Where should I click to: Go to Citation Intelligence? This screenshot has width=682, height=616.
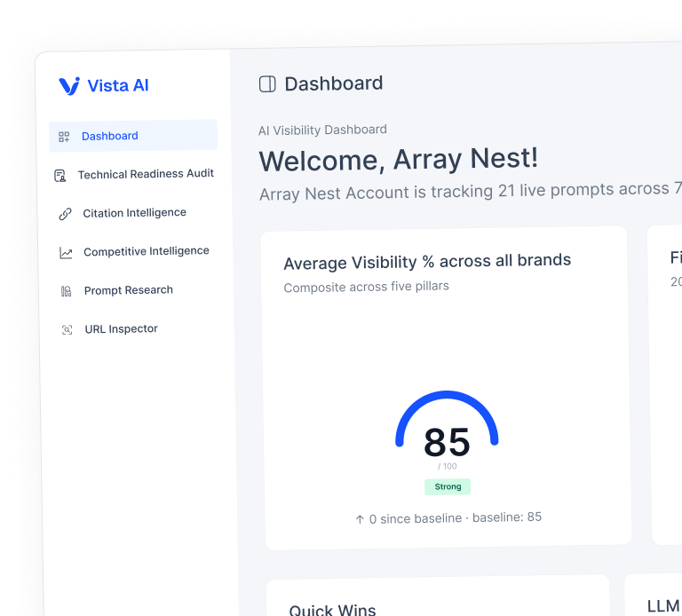point(134,212)
